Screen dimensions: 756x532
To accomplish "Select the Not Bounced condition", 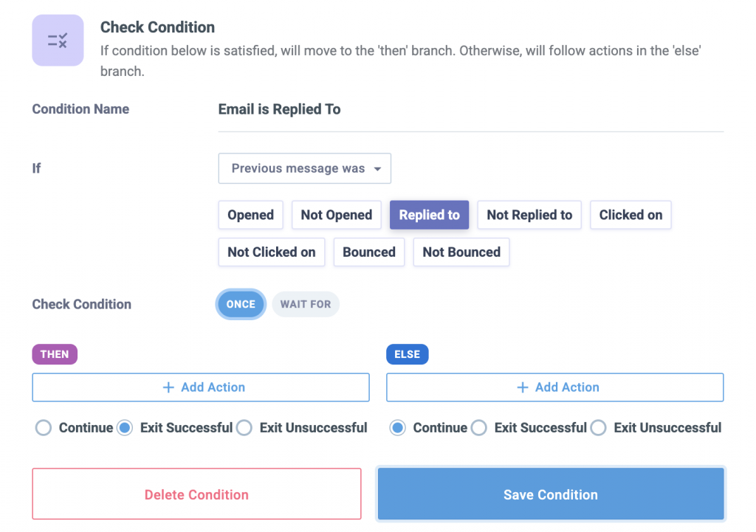I will [x=461, y=252].
